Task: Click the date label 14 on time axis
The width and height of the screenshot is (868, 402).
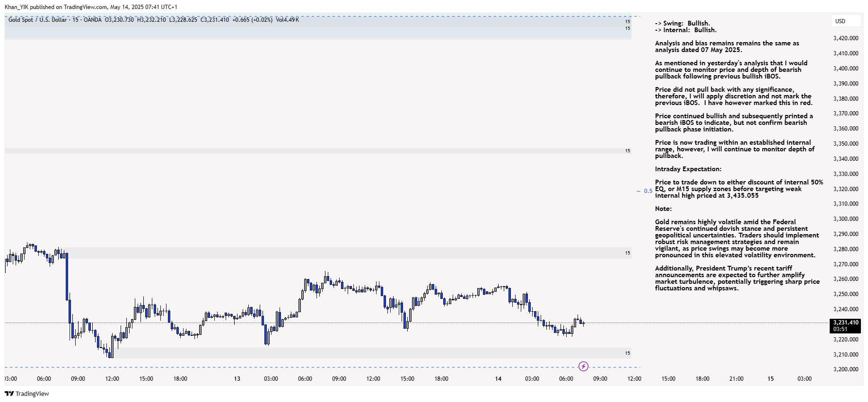Action: 498,379
